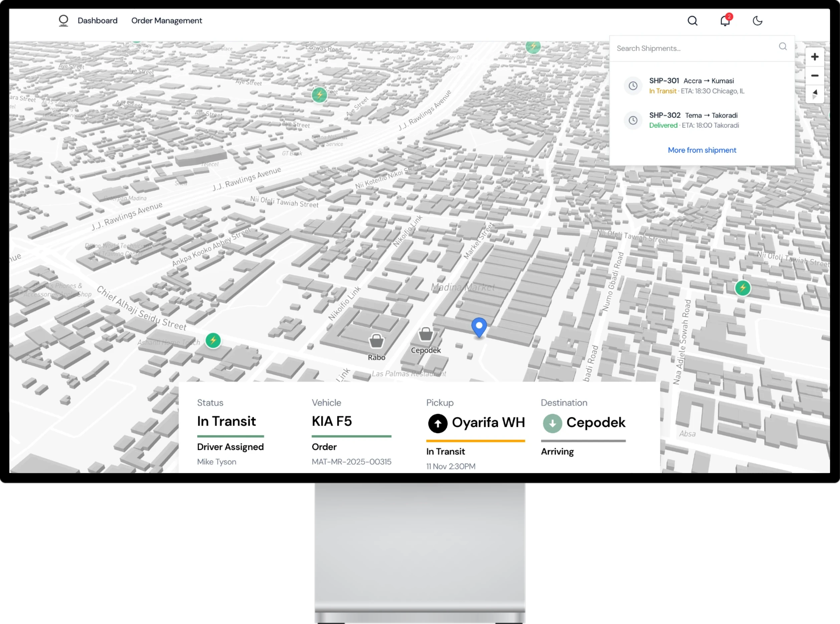Click the Cepodek shop basket marker on the map
840x624 pixels.
426,334
